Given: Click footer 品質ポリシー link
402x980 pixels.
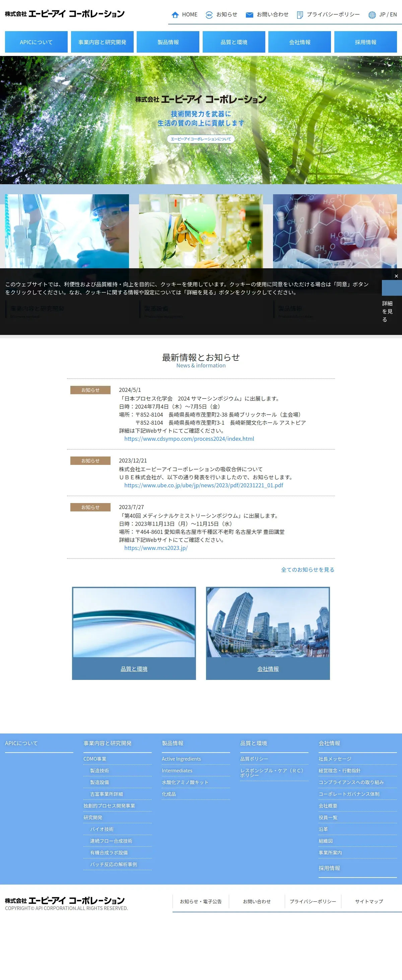Looking at the screenshot, I should [254, 759].
